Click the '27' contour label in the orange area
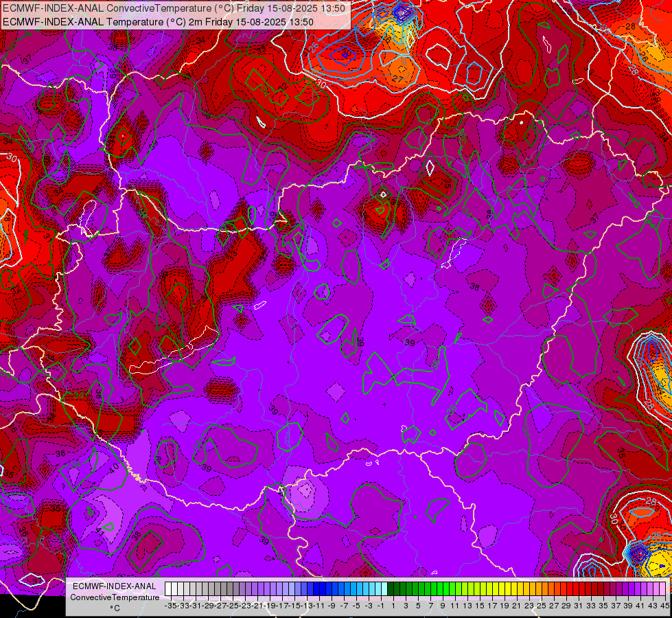Viewport: 672px width, 618px height. click(397, 79)
